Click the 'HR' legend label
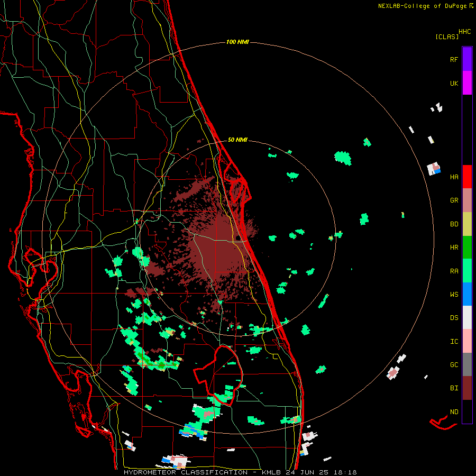The height and width of the screenshot is (476, 476). coord(454,248)
